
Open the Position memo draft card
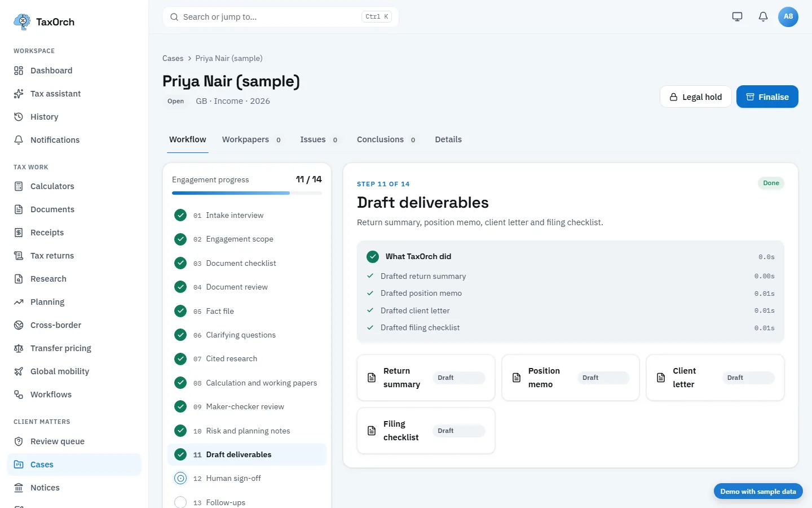click(571, 378)
